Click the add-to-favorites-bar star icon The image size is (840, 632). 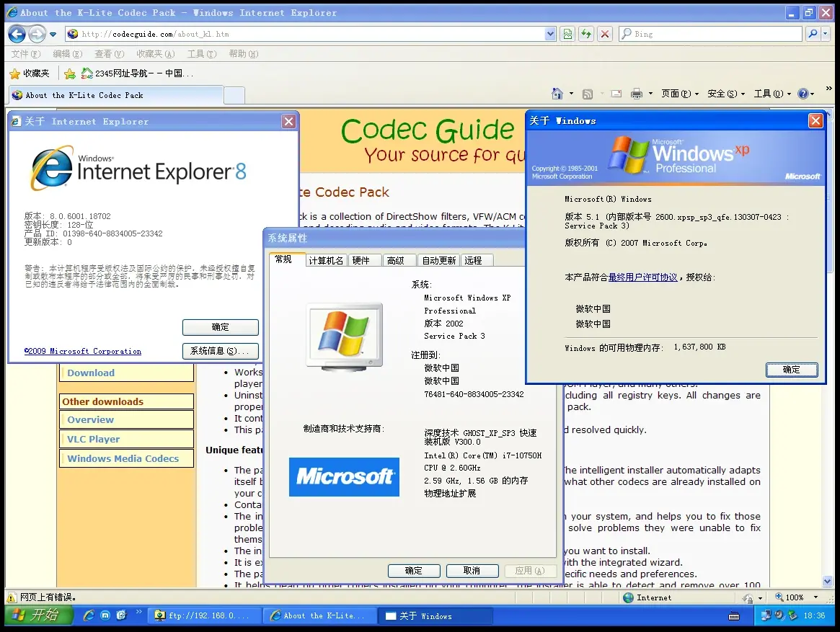click(x=70, y=74)
